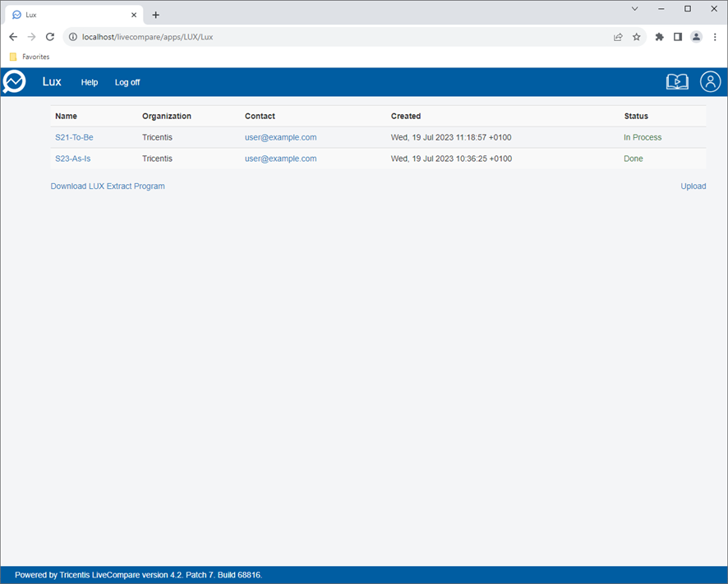728x584 pixels.
Task: Open the user profile icon
Action: (x=711, y=81)
